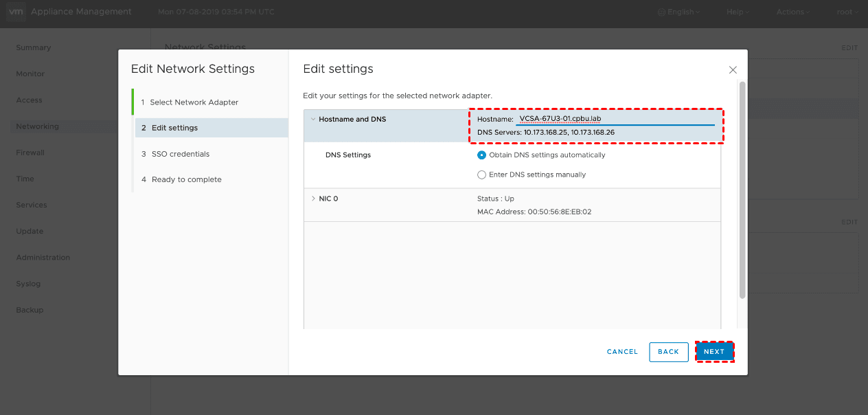Click the Hostname input field
Screen dimensions: 868x415
615,120
